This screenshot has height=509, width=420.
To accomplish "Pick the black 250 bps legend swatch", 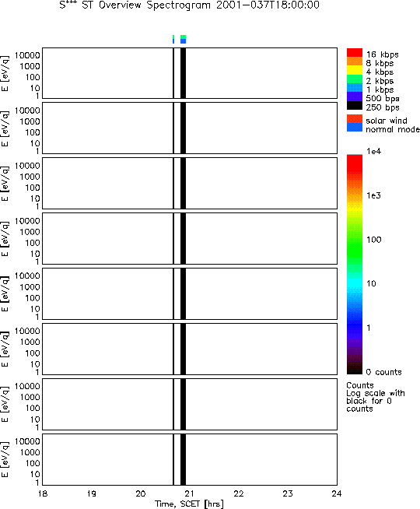I will (355, 106).
